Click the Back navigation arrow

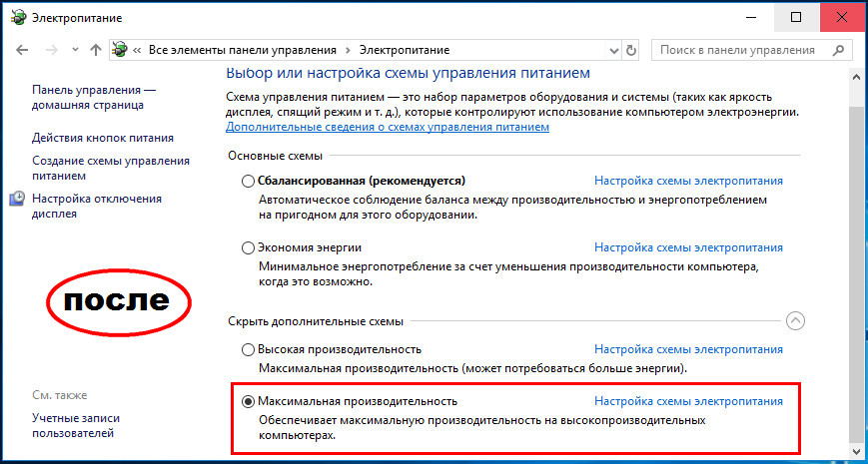coord(22,50)
